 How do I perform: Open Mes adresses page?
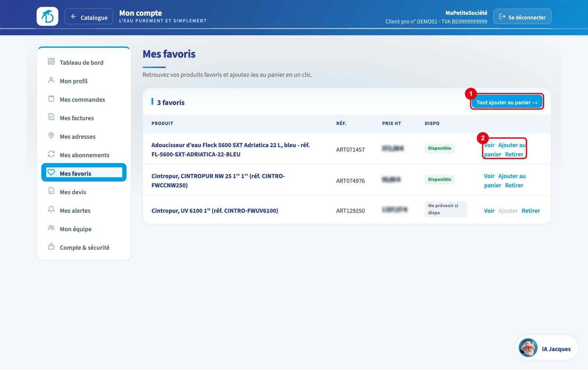coord(84,137)
